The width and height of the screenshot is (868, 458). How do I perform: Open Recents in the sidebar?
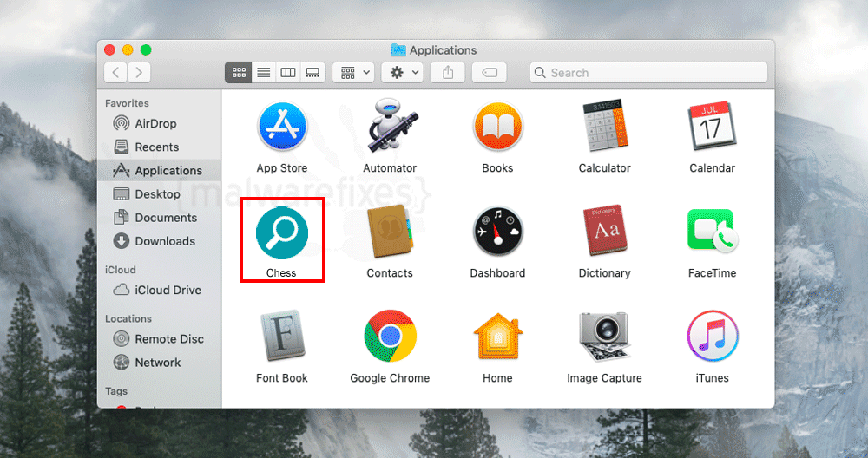[160, 147]
